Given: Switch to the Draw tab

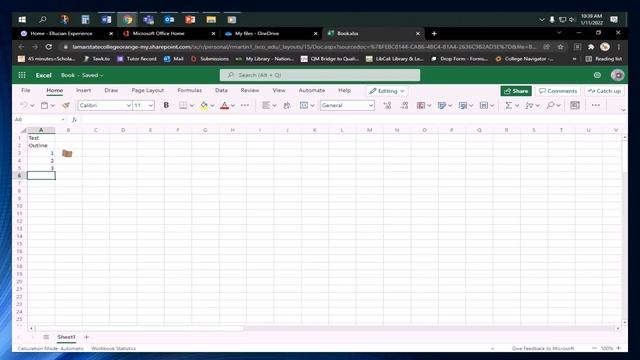Looking at the screenshot, I should [x=111, y=90].
